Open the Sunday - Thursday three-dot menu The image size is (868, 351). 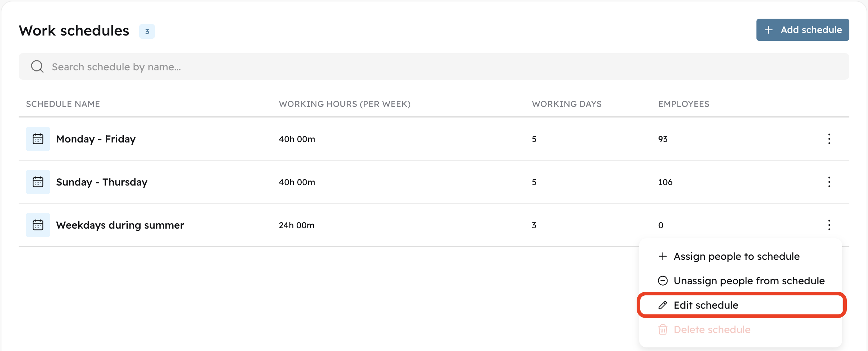829,182
